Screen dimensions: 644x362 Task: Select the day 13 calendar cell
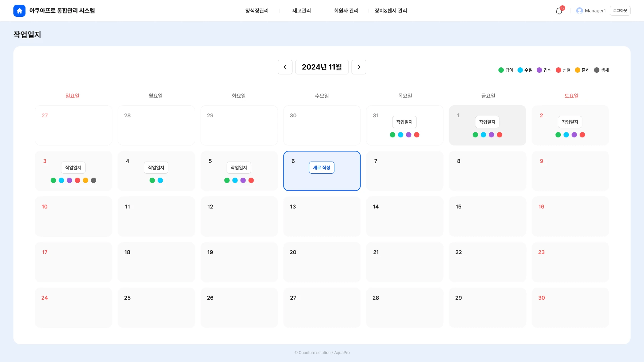[x=322, y=217]
